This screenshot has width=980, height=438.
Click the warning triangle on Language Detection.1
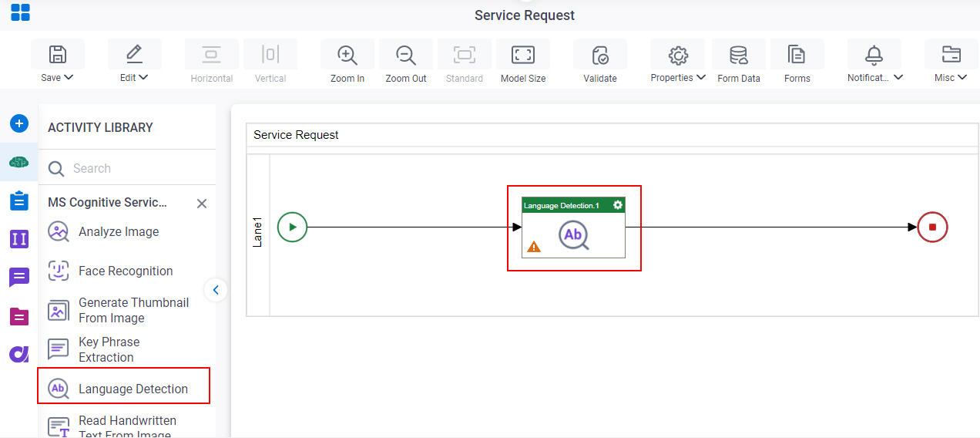coord(534,247)
